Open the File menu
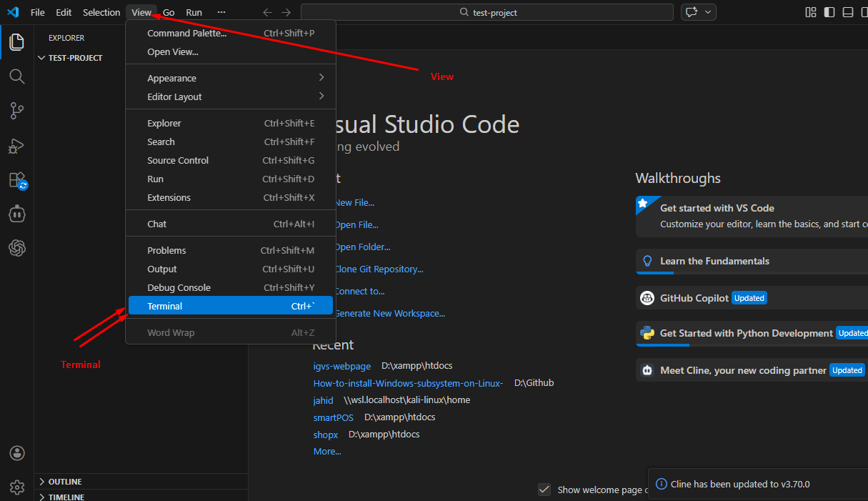The width and height of the screenshot is (868, 501). coord(37,12)
